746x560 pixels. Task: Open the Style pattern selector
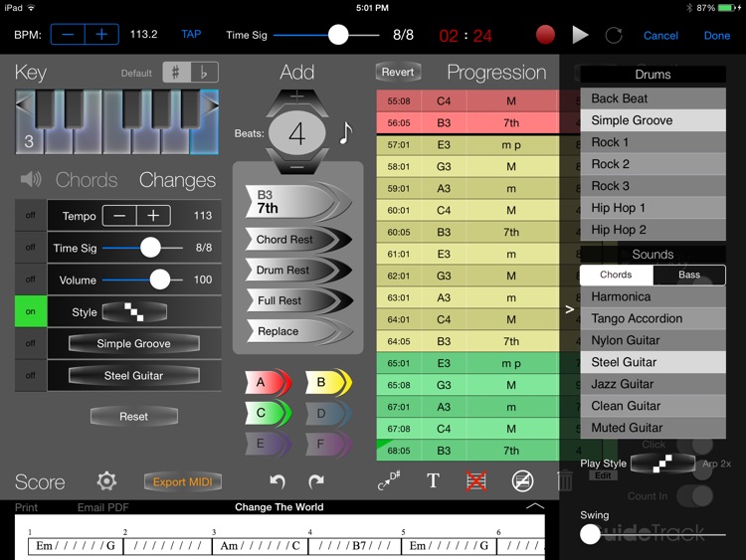(x=134, y=312)
